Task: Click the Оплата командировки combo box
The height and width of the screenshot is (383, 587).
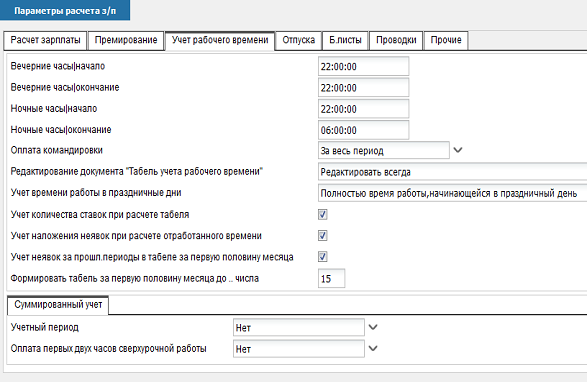Action: pos(383,151)
